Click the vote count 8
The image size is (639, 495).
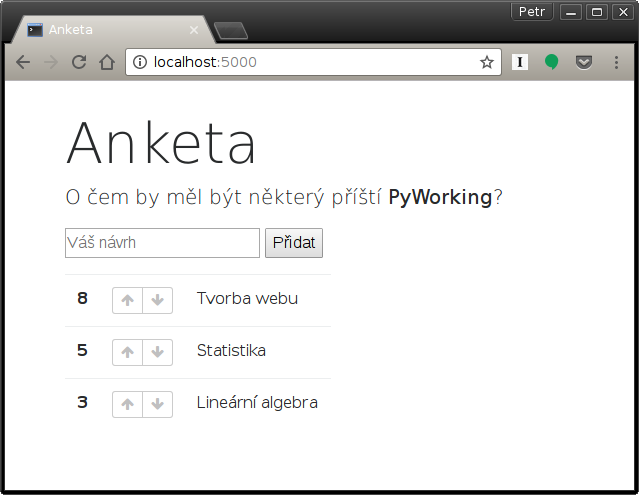(x=82, y=299)
